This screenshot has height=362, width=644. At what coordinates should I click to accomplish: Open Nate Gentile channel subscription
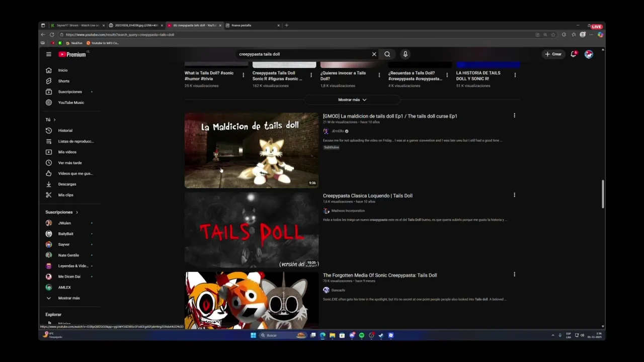69,255
